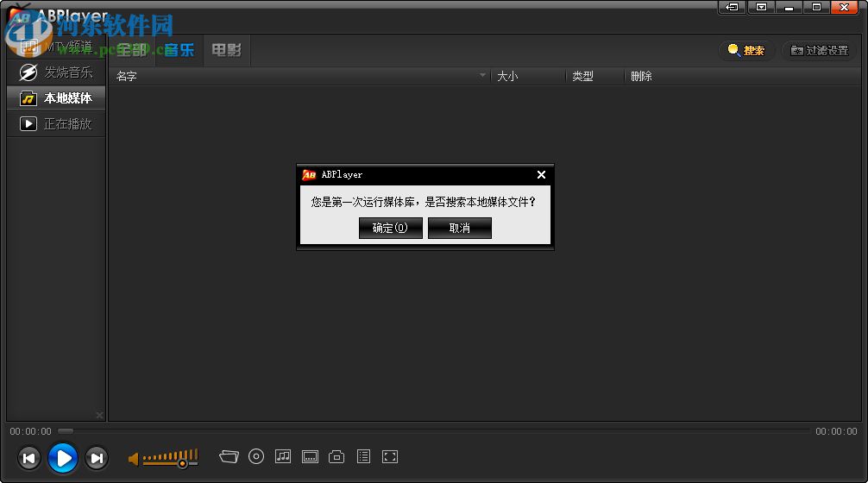Open 过滤设置 filter settings
This screenshot has height=483, width=868.
pyautogui.click(x=820, y=50)
